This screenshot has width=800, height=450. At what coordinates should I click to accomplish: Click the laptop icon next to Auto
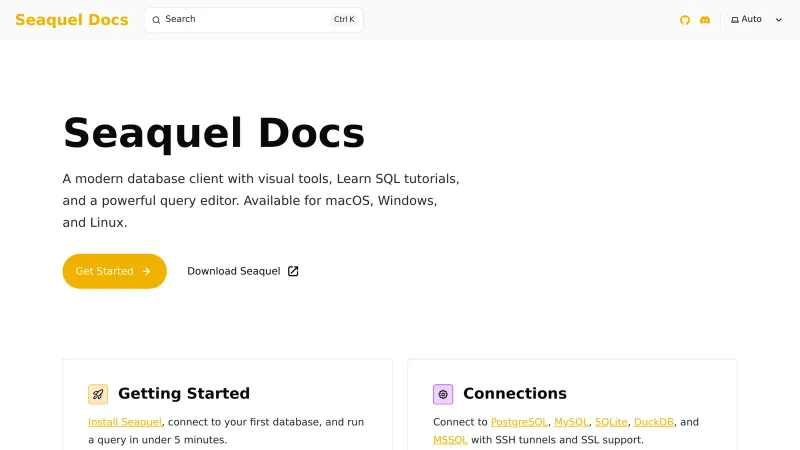(x=735, y=20)
